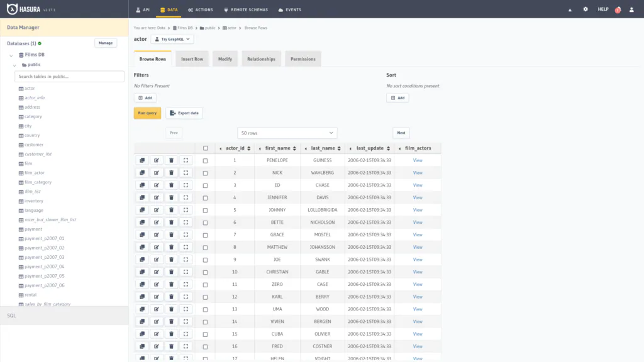Viewport: 644px width, 362px height.
Task: Click Export data button
Action: click(184, 113)
